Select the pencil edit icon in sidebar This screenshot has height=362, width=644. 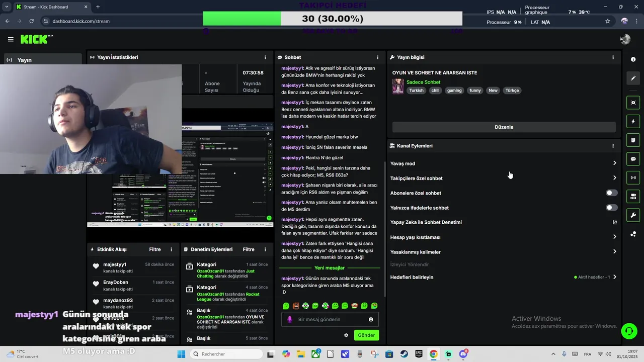pos(633,78)
